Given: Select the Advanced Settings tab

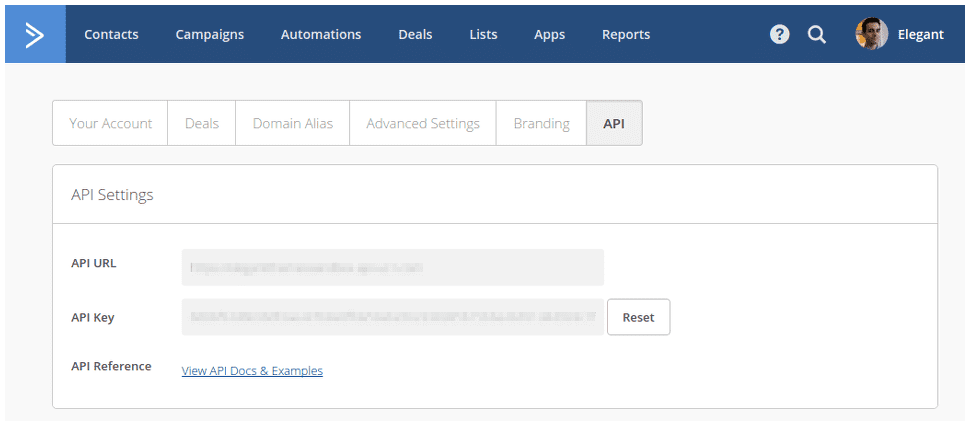Looking at the screenshot, I should tap(423, 123).
